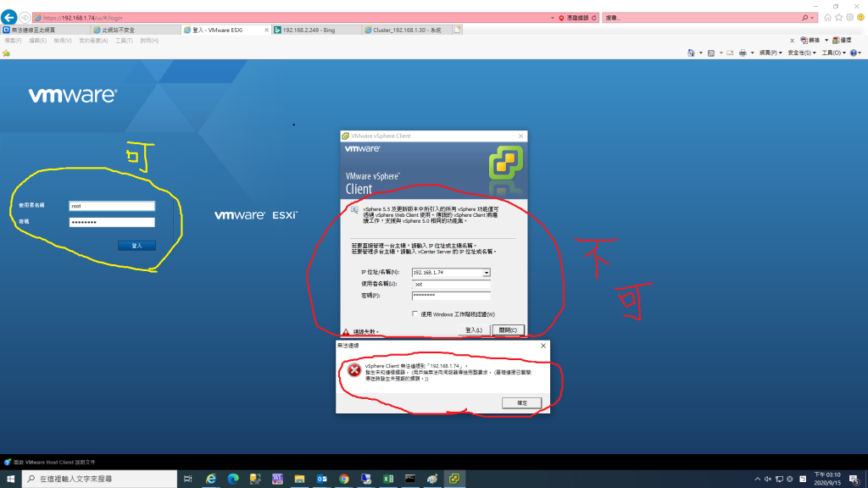Open Task View button on taskbar
Viewport: 868px width, 488px height.
187,479
